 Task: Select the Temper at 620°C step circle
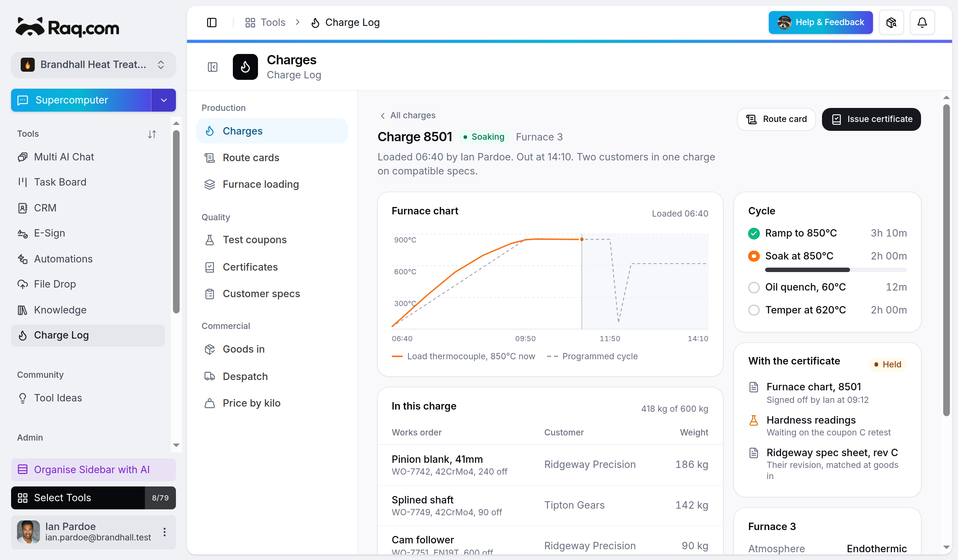(754, 310)
